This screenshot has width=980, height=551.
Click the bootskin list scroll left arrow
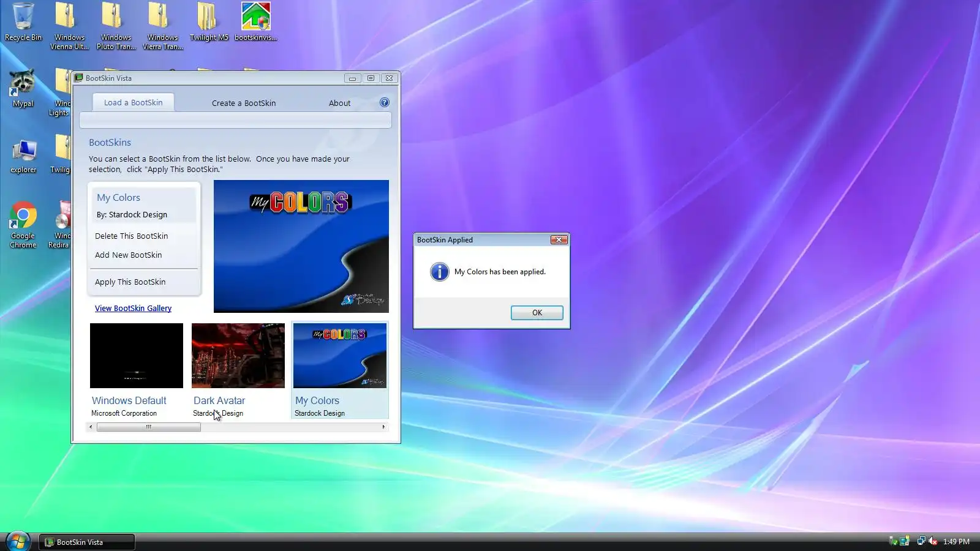click(x=91, y=427)
